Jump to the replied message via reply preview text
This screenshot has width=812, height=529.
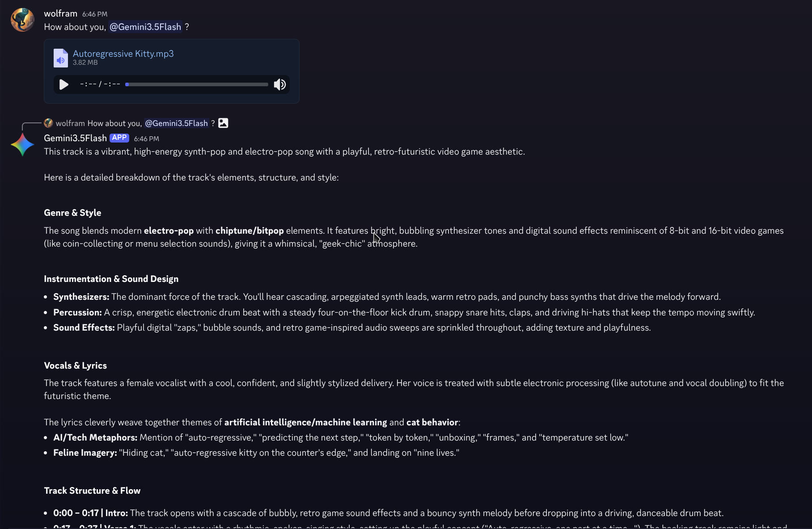click(114, 123)
